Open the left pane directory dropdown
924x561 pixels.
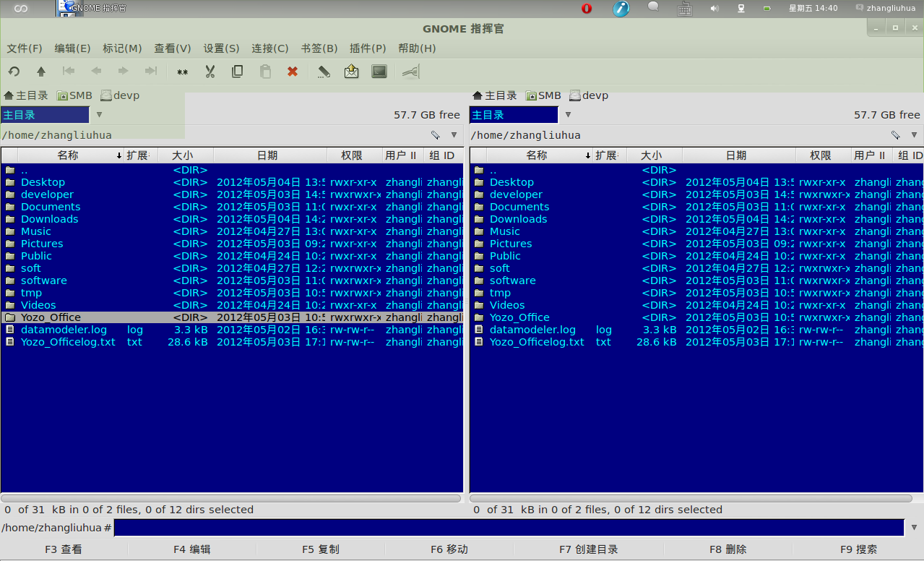(x=99, y=114)
